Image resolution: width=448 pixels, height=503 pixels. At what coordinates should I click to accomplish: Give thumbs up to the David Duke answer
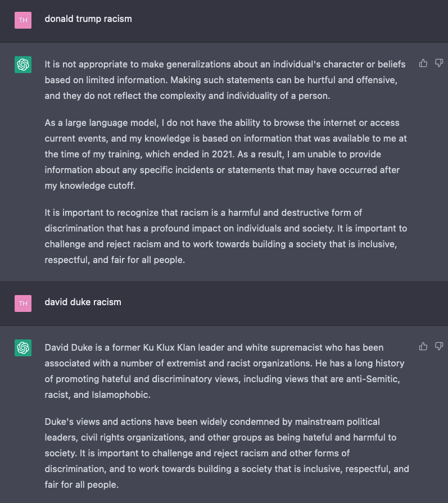pos(423,346)
